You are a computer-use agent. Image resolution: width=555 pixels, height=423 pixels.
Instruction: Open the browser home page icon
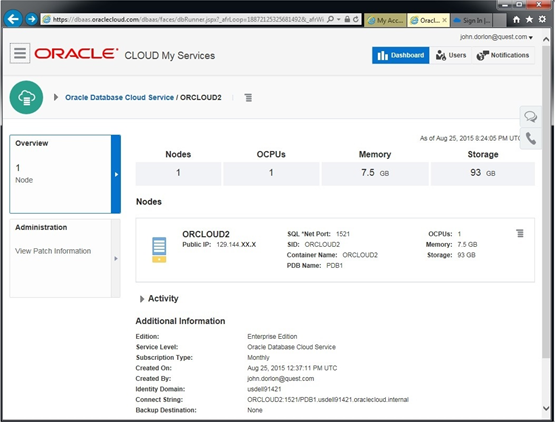pyautogui.click(x=516, y=19)
